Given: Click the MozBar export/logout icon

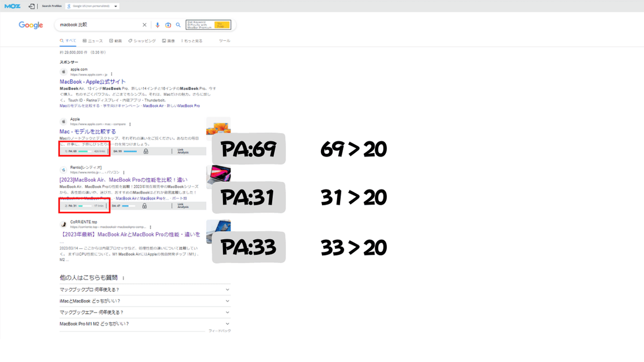Looking at the screenshot, I should (x=32, y=6).
